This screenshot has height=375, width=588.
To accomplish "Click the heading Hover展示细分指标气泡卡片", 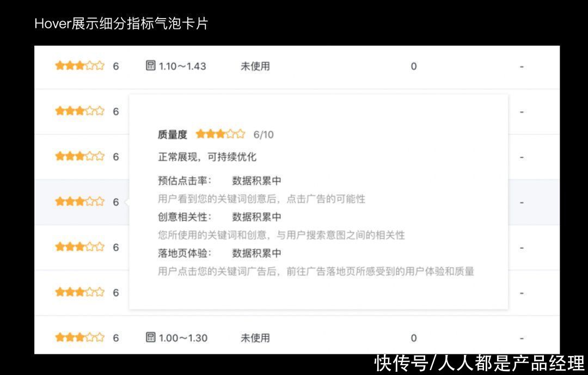I will click(x=121, y=23).
